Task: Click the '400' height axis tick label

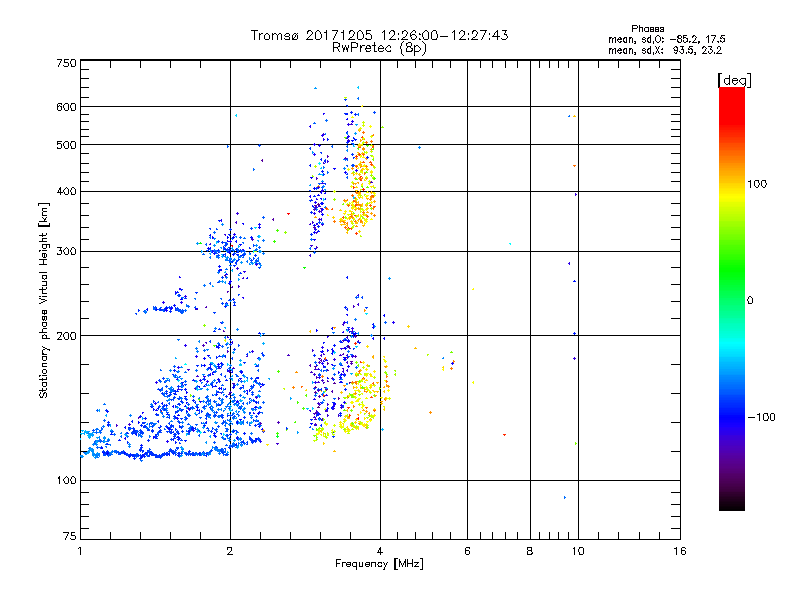Action: (66, 191)
